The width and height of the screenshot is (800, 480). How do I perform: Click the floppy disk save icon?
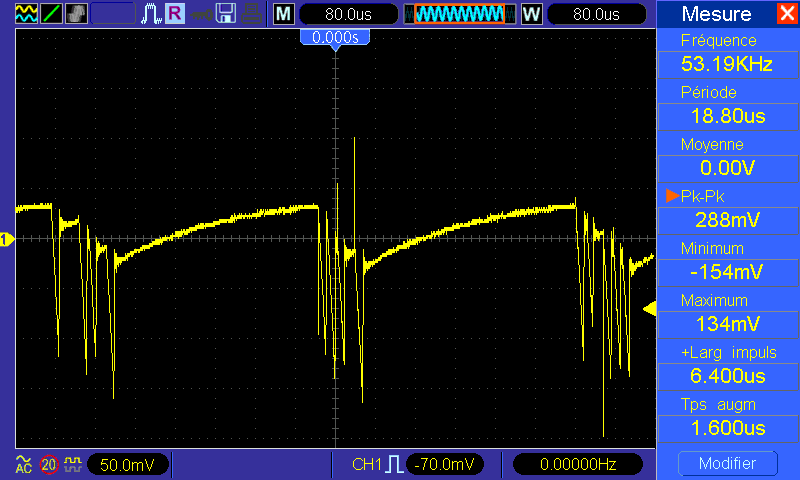coord(227,13)
